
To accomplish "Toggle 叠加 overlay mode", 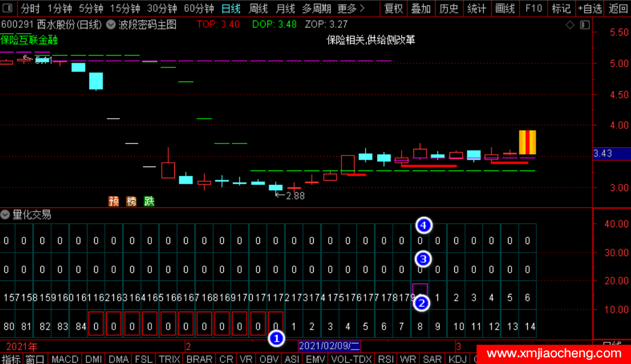I will point(421,8).
